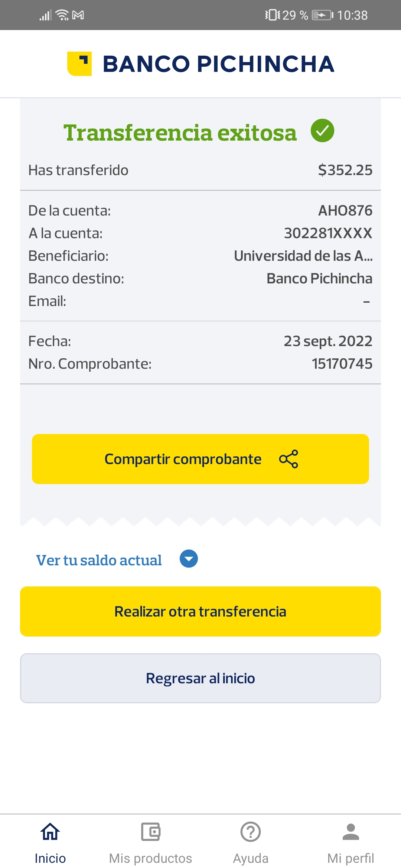This screenshot has width=401, height=868.
Task: Open the Mis productos wallet icon
Action: coord(150,832)
